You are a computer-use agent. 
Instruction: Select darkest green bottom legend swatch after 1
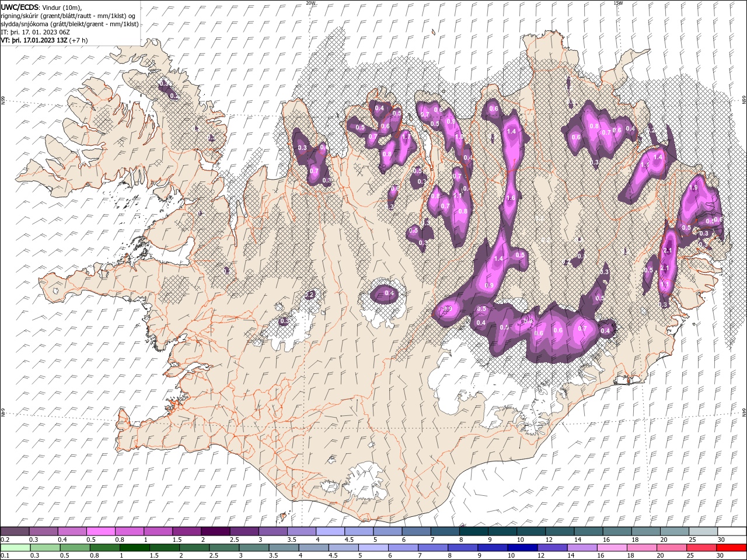pos(134,548)
